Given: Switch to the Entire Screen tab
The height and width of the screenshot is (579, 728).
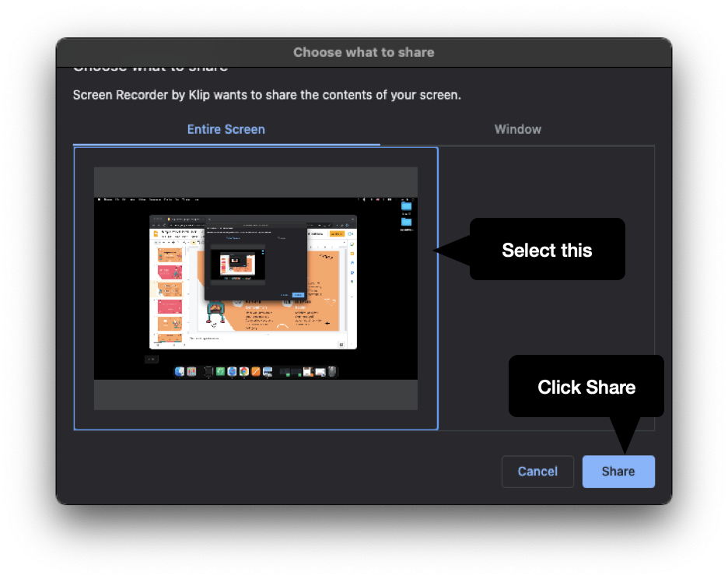Looking at the screenshot, I should 226,129.
